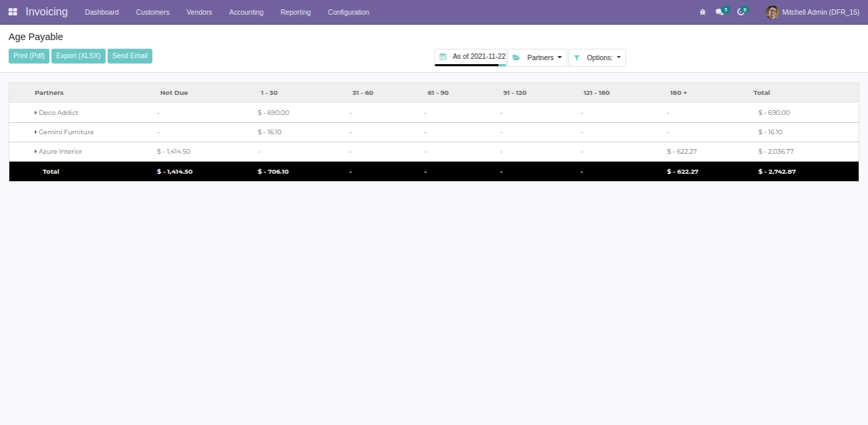Screen dimensions: 868x425
Task: Open the apps grid menu icon
Action: (x=13, y=12)
